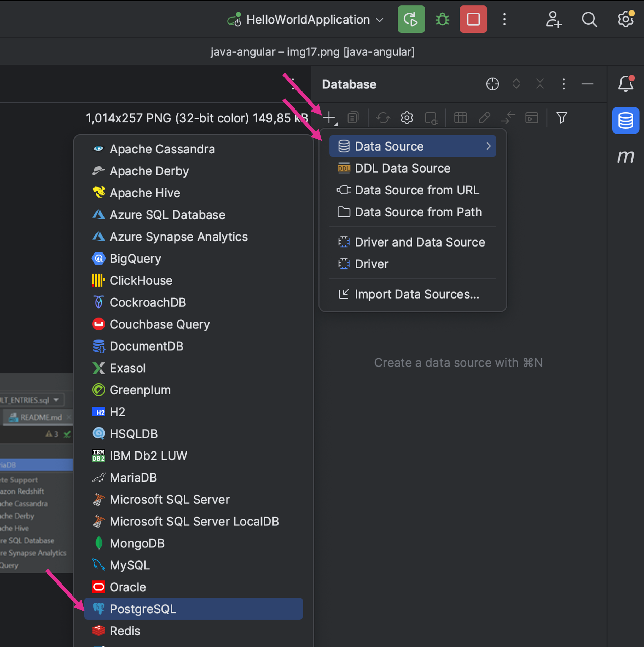The width and height of the screenshot is (644, 647).
Task: Open Search Everywhere magnifier
Action: point(589,19)
